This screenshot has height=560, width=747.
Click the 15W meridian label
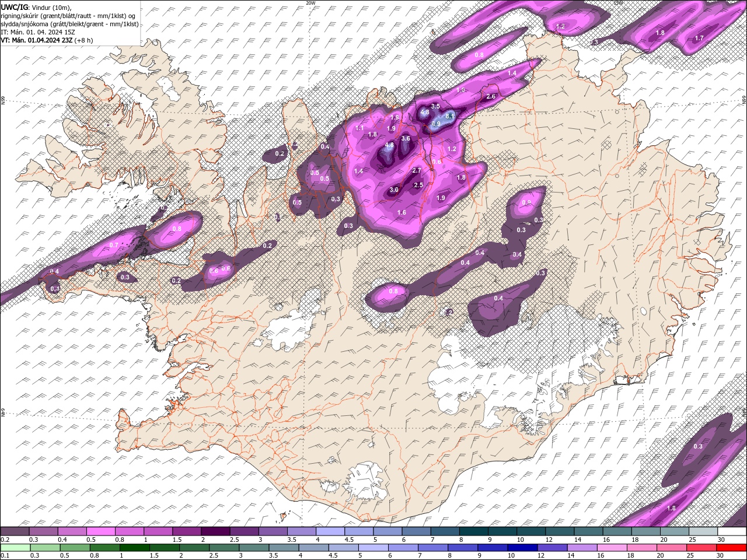pyautogui.click(x=619, y=3)
